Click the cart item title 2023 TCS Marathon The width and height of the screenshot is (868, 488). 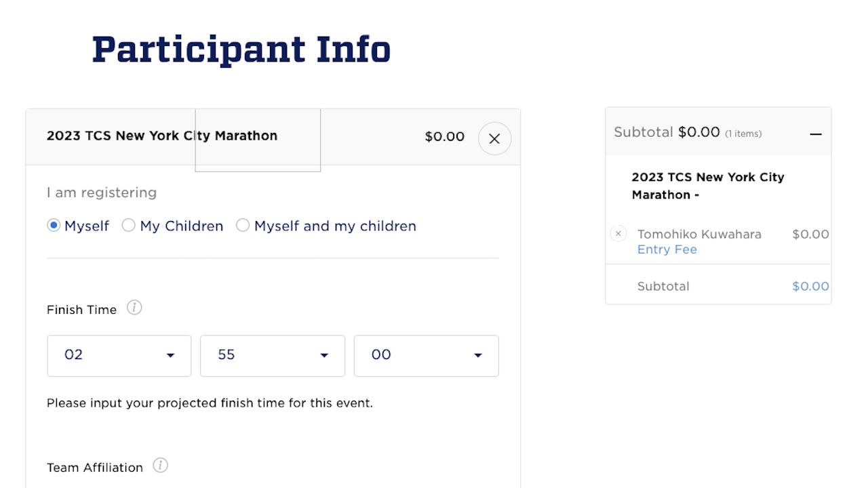(x=708, y=186)
